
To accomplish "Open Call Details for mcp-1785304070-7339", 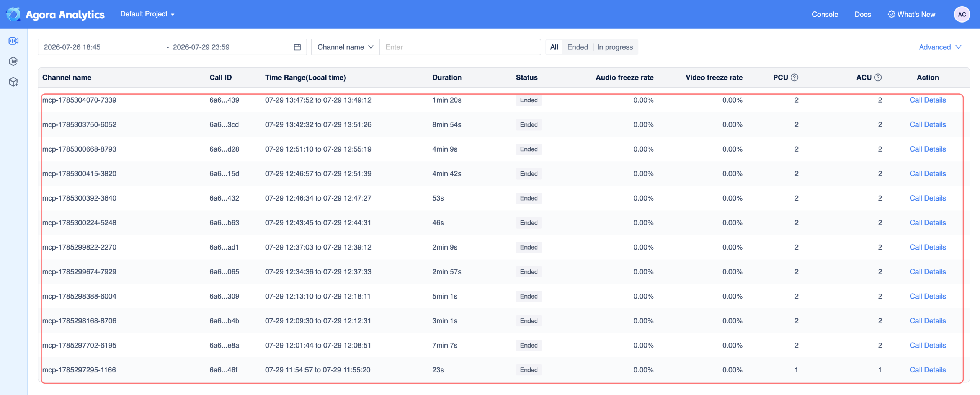I will [928, 100].
